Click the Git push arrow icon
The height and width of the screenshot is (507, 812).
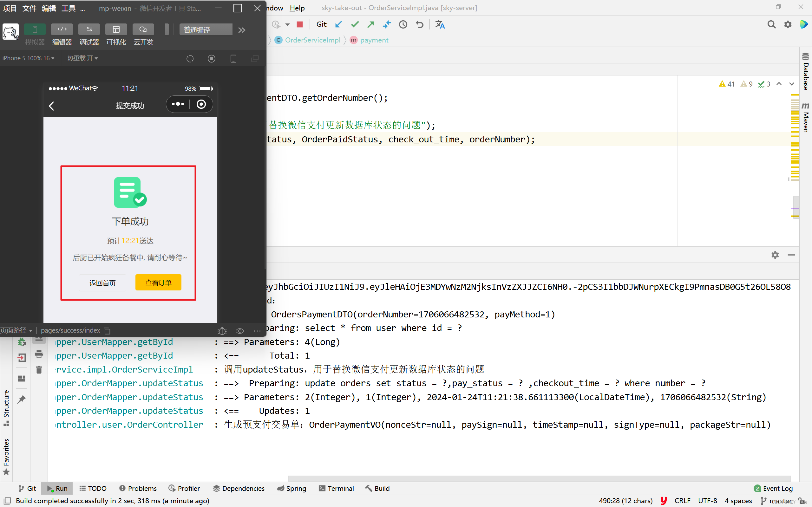point(370,24)
